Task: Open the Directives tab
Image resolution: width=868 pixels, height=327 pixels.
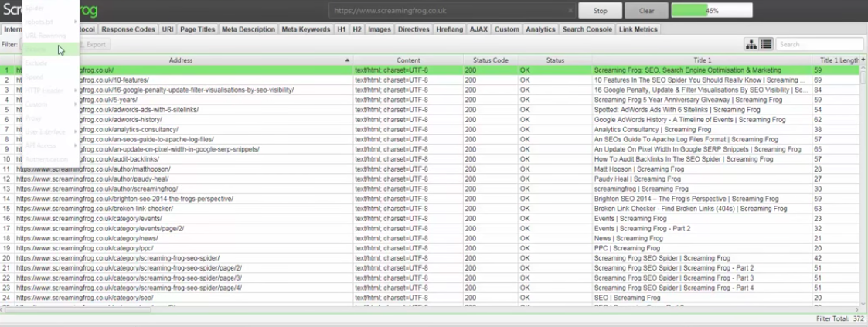Action: point(414,29)
